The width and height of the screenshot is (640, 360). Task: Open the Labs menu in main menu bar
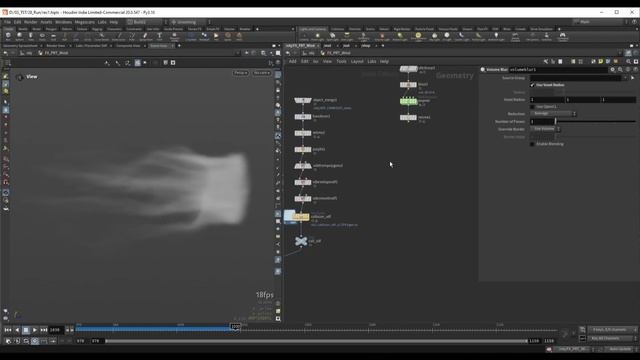102,22
